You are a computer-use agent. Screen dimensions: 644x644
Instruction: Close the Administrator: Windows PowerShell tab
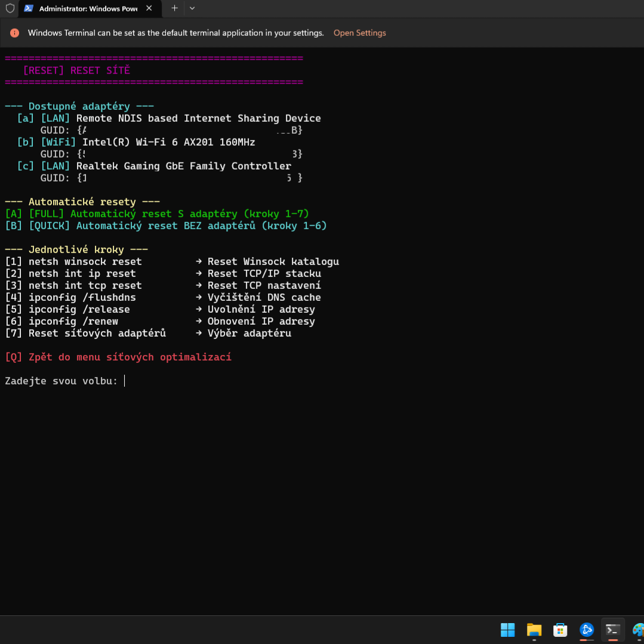click(149, 8)
